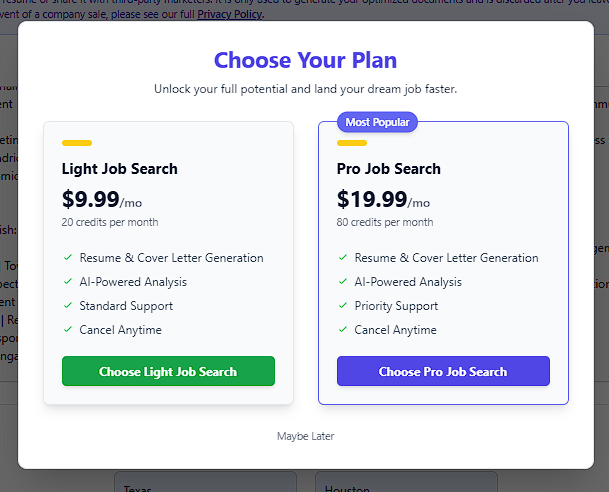Select the Pro Job Search plan title
The width and height of the screenshot is (609, 492).
pyautogui.click(x=389, y=169)
